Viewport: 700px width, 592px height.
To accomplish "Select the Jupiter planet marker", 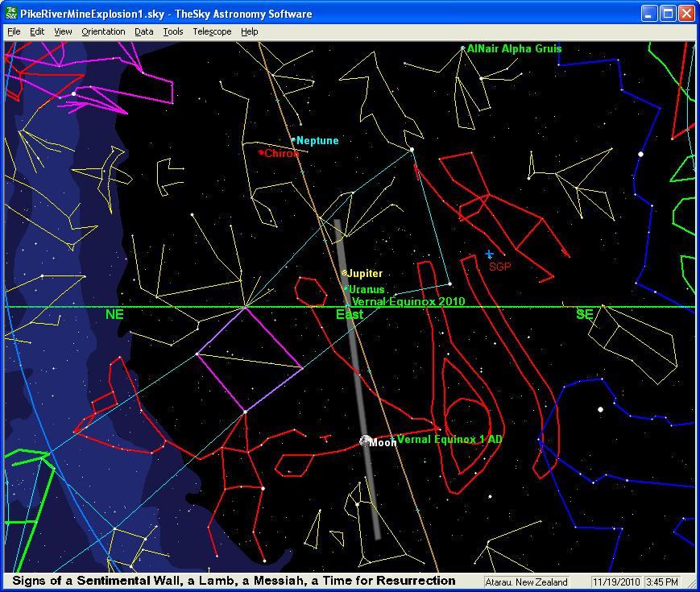I will point(344,273).
